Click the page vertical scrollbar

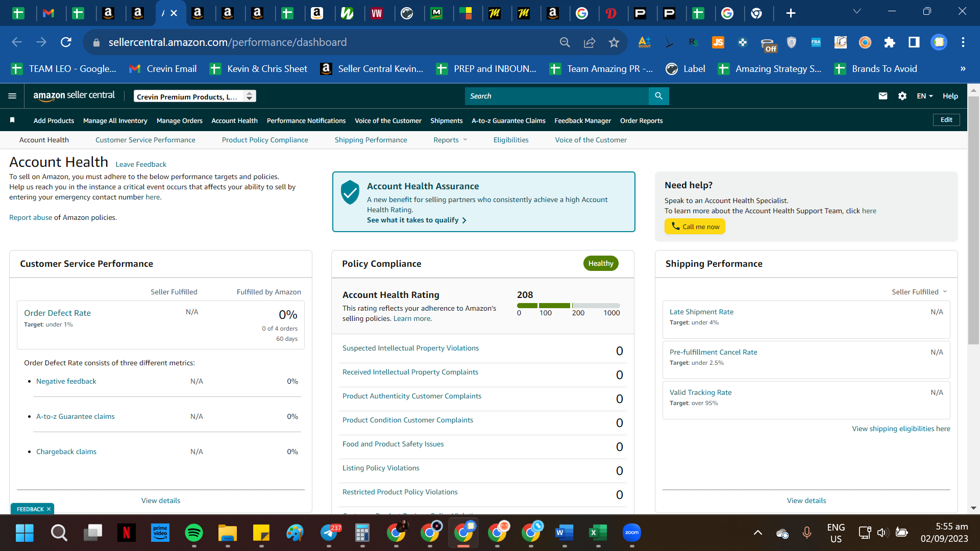[x=973, y=219]
